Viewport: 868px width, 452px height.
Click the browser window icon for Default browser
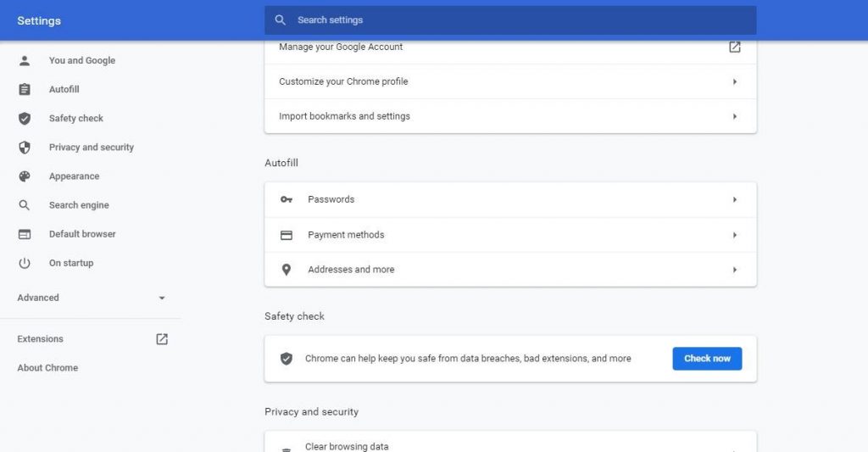point(25,234)
